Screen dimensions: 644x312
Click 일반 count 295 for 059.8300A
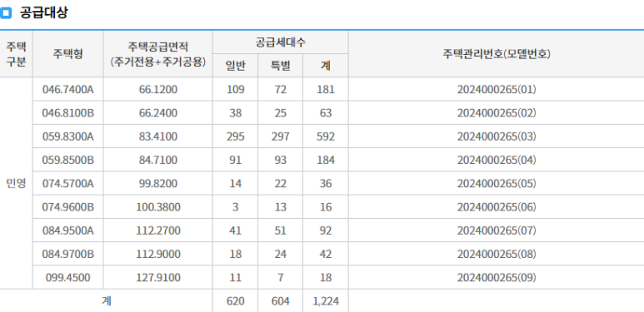(235, 136)
